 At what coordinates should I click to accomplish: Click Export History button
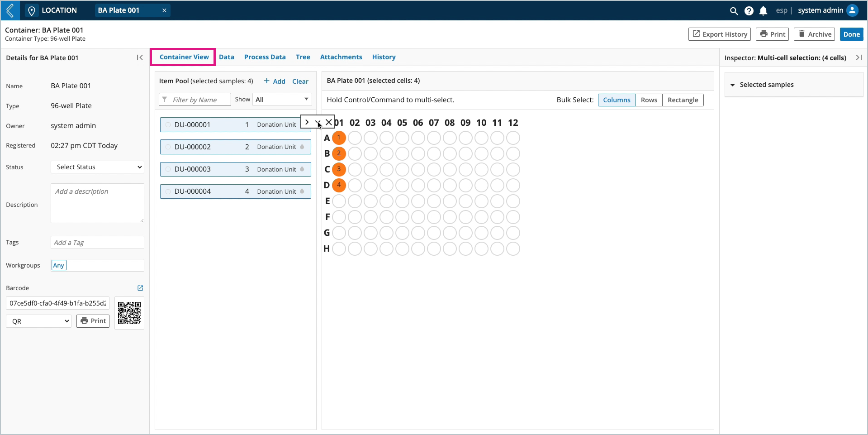(x=720, y=34)
